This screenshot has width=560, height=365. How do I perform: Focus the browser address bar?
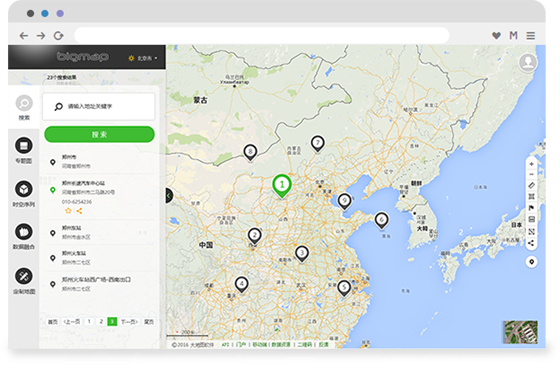[262, 35]
